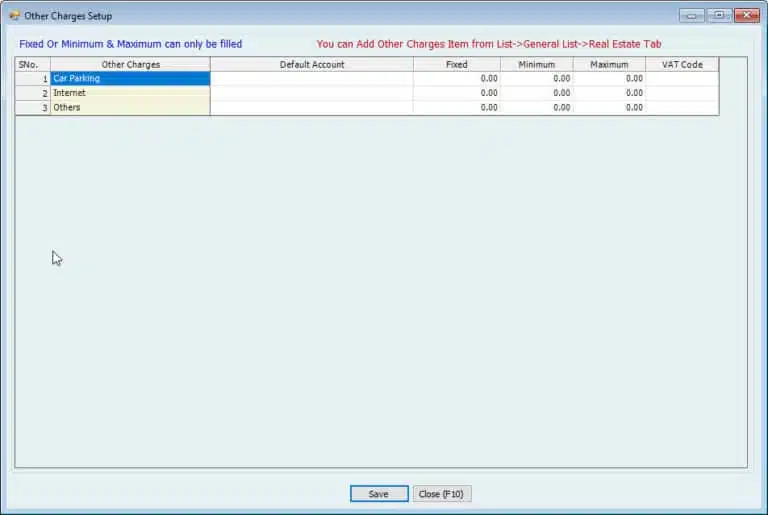Click VAT Code cell for Internet
768x515 pixels.
tap(682, 93)
